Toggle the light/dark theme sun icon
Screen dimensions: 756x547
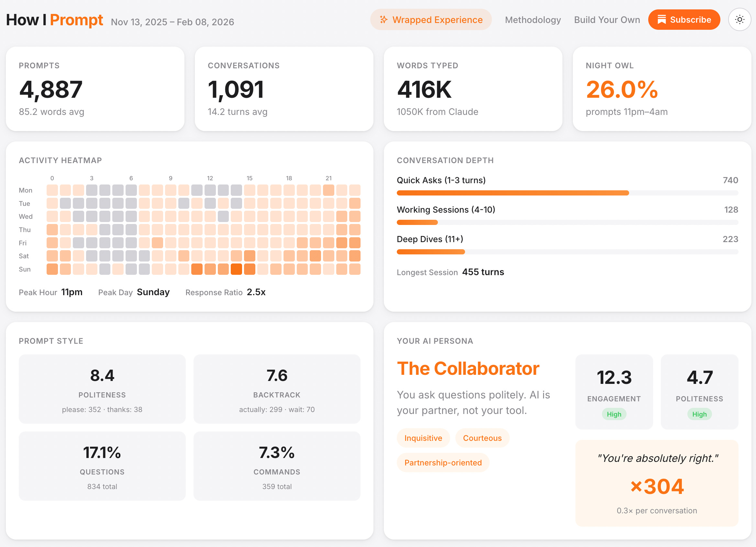(x=739, y=20)
